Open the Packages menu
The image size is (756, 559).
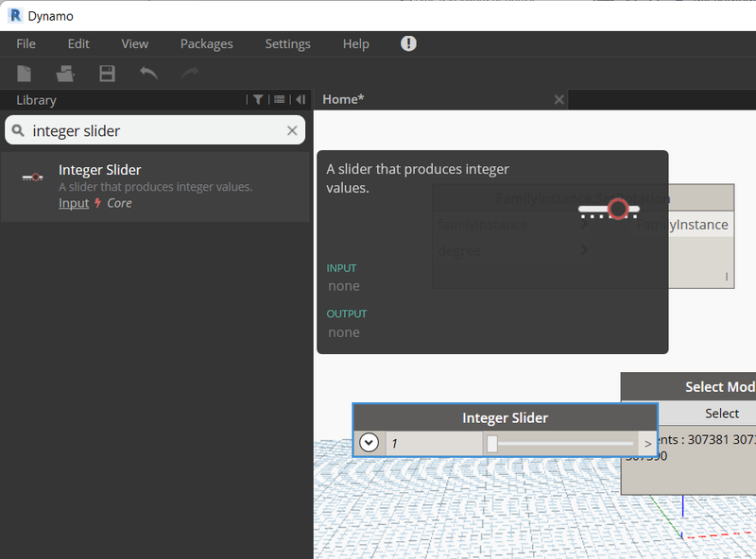[x=206, y=43]
